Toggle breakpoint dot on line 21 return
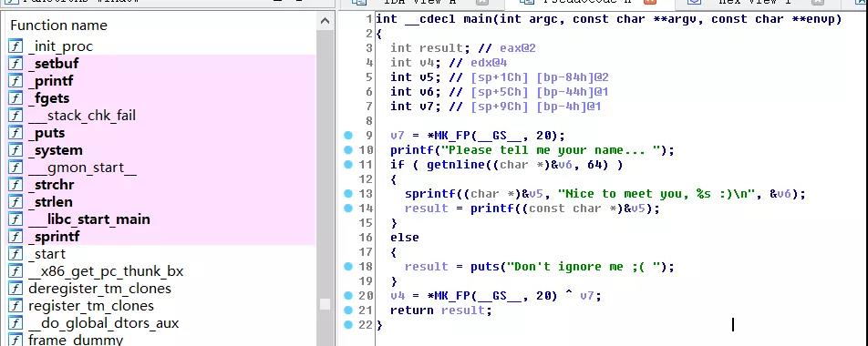This screenshot has height=346, width=868. (348, 310)
